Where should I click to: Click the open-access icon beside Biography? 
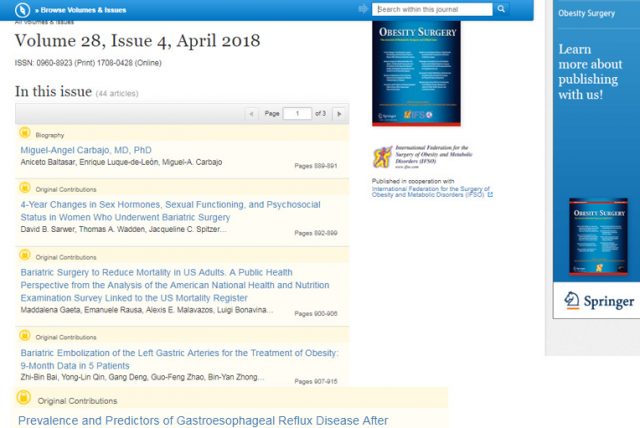point(25,133)
